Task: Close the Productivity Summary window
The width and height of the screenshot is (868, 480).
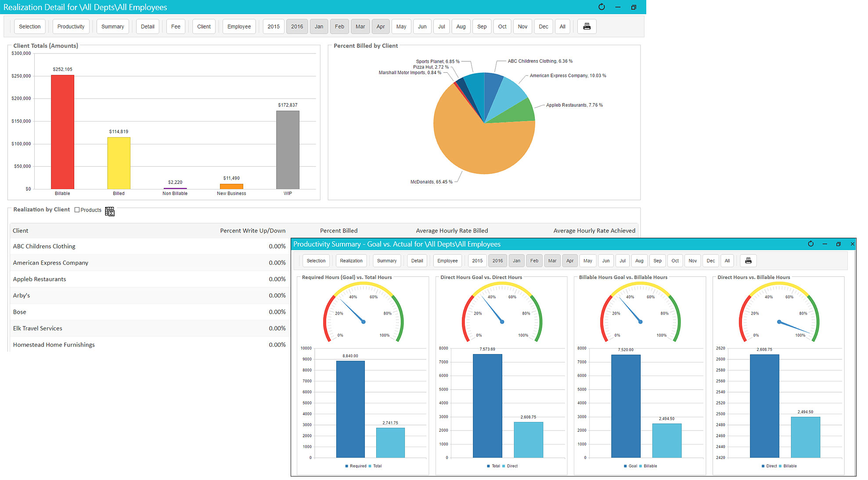Action: [852, 244]
